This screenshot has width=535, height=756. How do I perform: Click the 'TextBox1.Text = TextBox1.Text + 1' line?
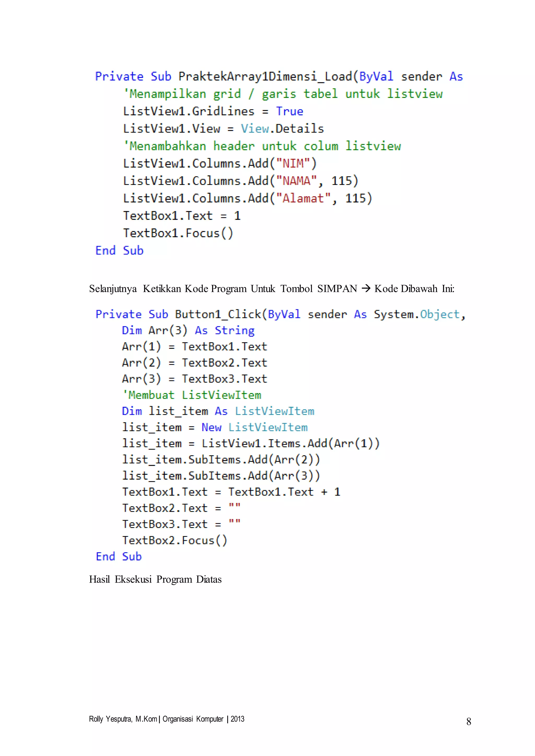tap(231, 492)
